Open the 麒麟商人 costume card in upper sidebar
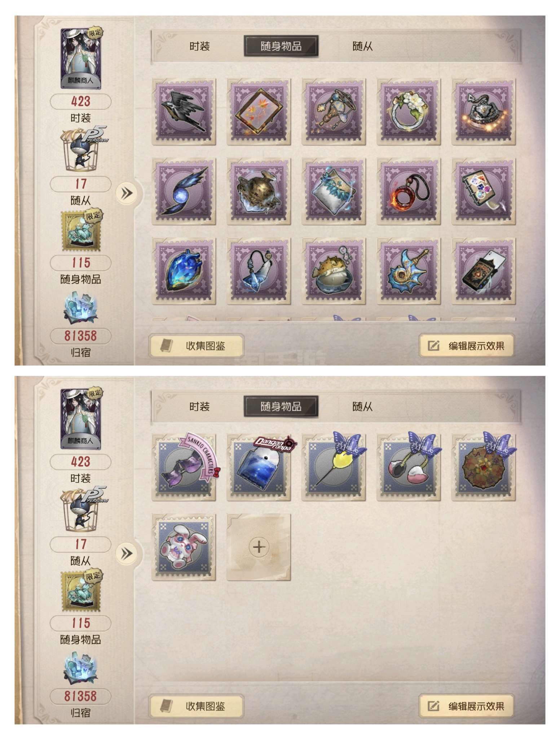Viewport: 560px width, 739px height. coord(80,59)
